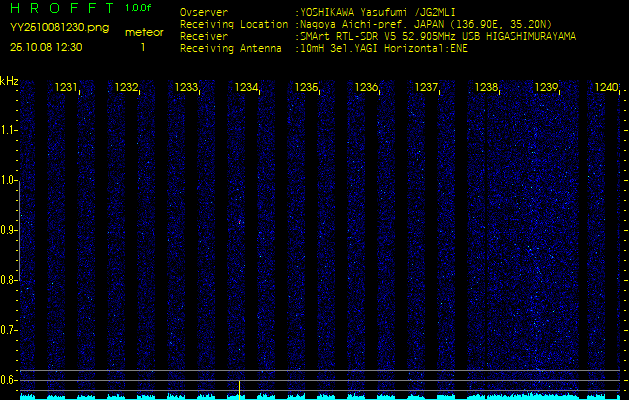Screen dimensions: 629x400
Task: Click the 'Ovserver' field label
Action: (204, 12)
